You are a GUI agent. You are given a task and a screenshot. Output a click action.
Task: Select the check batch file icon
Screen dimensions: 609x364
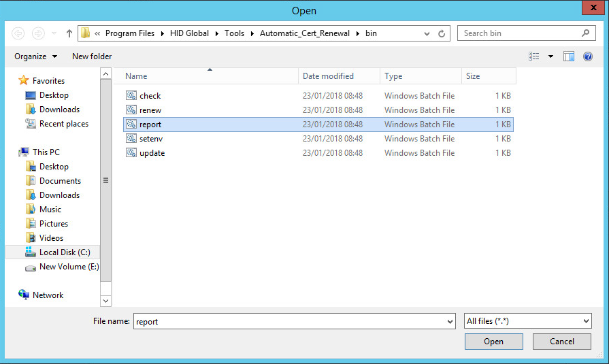coord(131,96)
